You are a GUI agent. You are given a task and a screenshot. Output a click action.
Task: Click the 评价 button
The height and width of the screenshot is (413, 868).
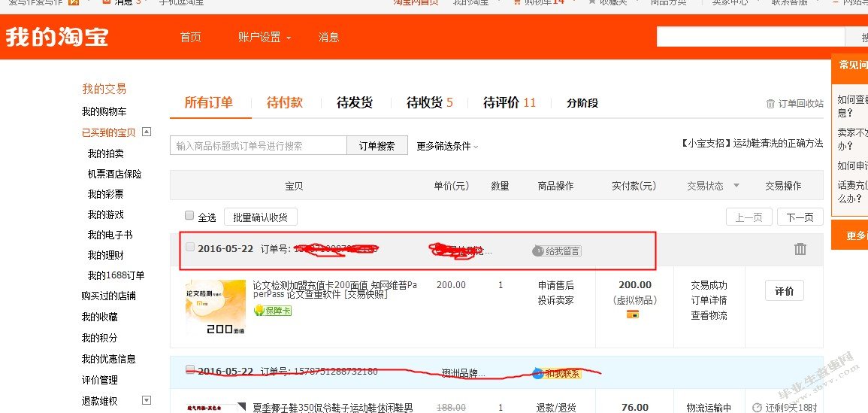click(785, 291)
